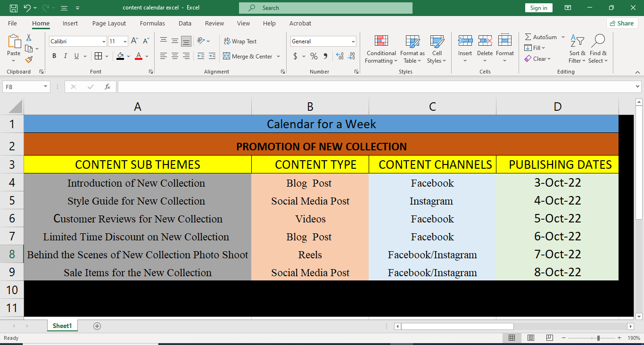Click the Cut scissors icon
The image size is (644, 345).
coord(29,37)
